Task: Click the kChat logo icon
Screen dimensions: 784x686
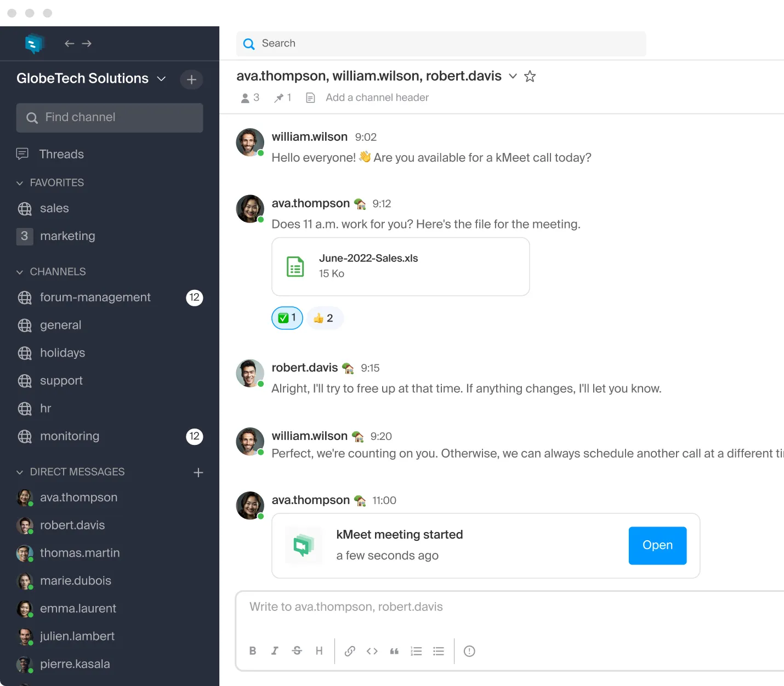Action: click(x=34, y=43)
